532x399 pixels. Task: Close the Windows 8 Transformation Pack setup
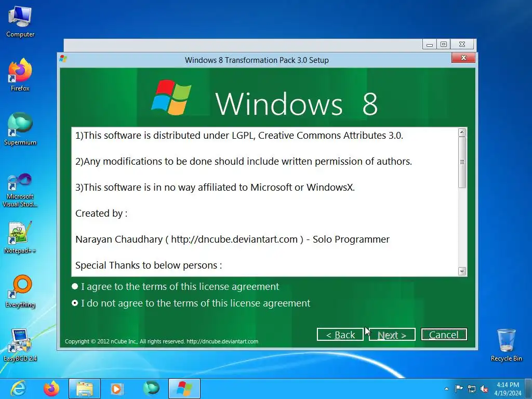(x=463, y=58)
